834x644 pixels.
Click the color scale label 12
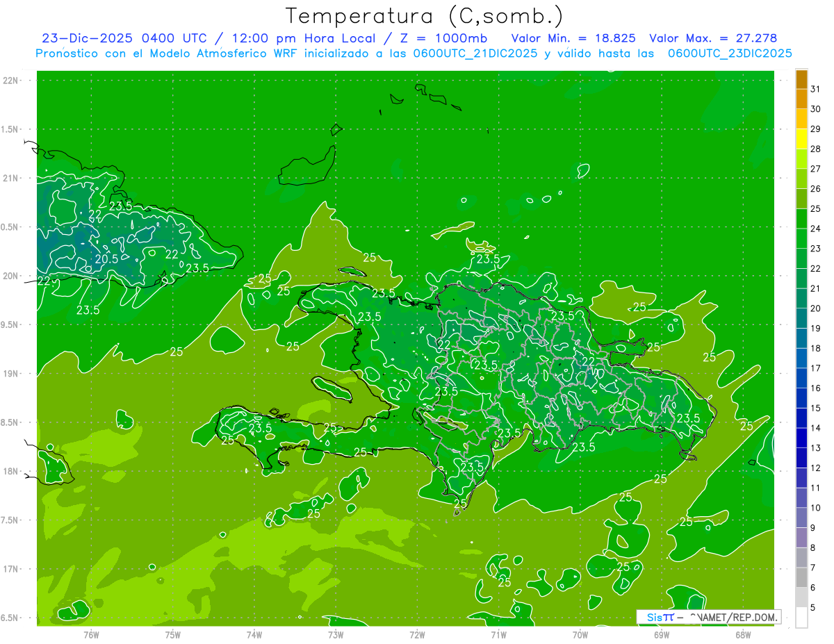pos(815,468)
